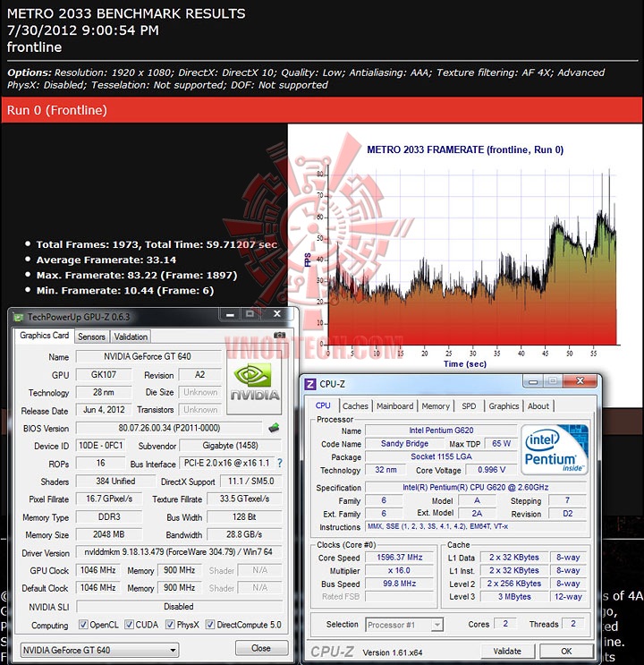Screen dimensions: 644x665
Task: Click the Package value Socket 1155 LGA
Action: coord(441,456)
